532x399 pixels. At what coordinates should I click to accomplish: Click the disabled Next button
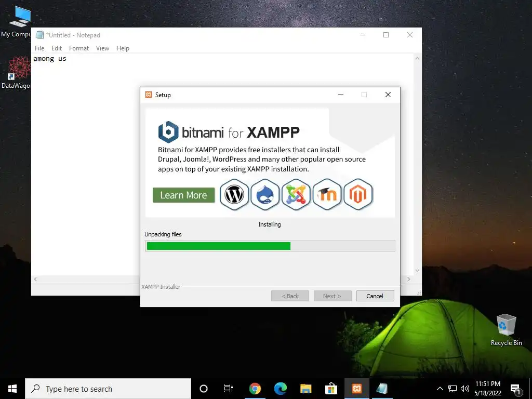tap(332, 296)
